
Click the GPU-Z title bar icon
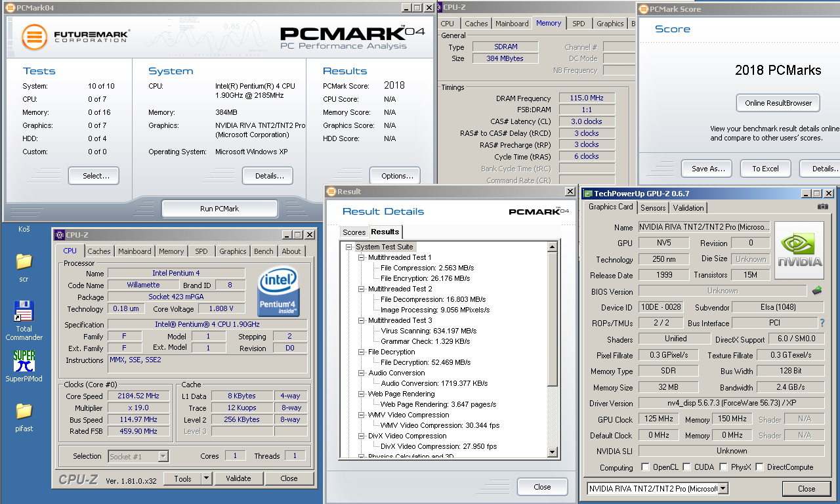point(588,194)
